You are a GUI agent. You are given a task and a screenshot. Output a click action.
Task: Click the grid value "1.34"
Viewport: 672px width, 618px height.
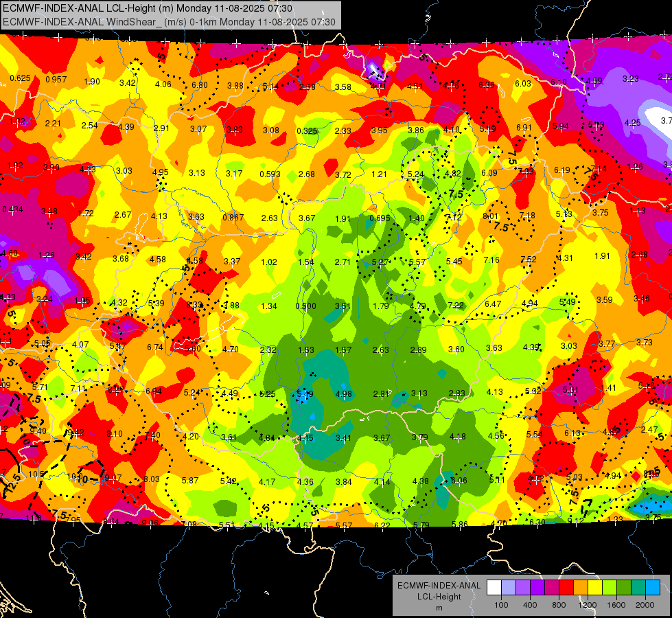[x=269, y=306]
